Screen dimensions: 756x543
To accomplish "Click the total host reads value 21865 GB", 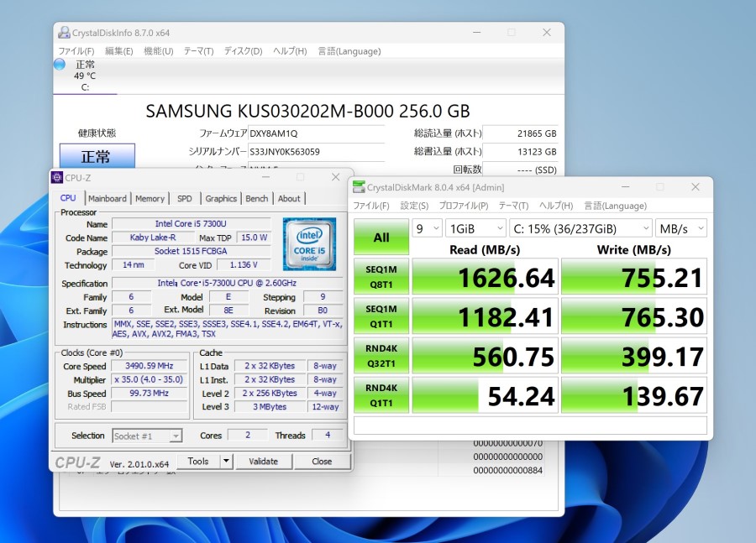I will pos(521,133).
